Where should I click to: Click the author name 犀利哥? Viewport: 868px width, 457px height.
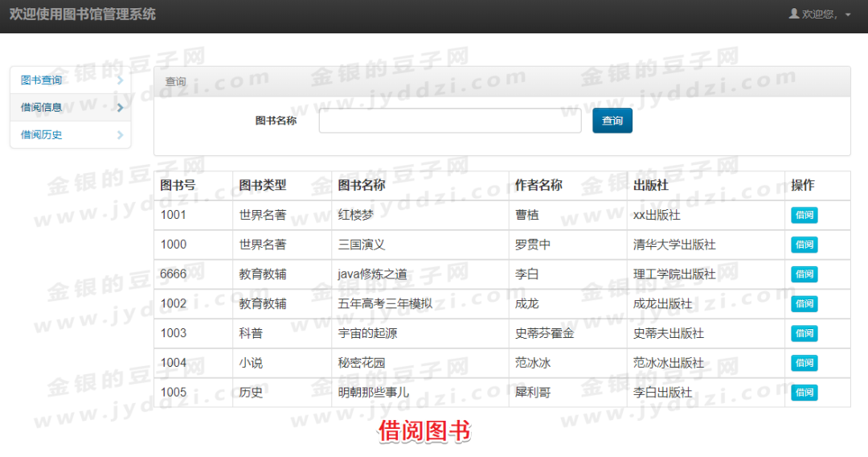click(x=533, y=393)
